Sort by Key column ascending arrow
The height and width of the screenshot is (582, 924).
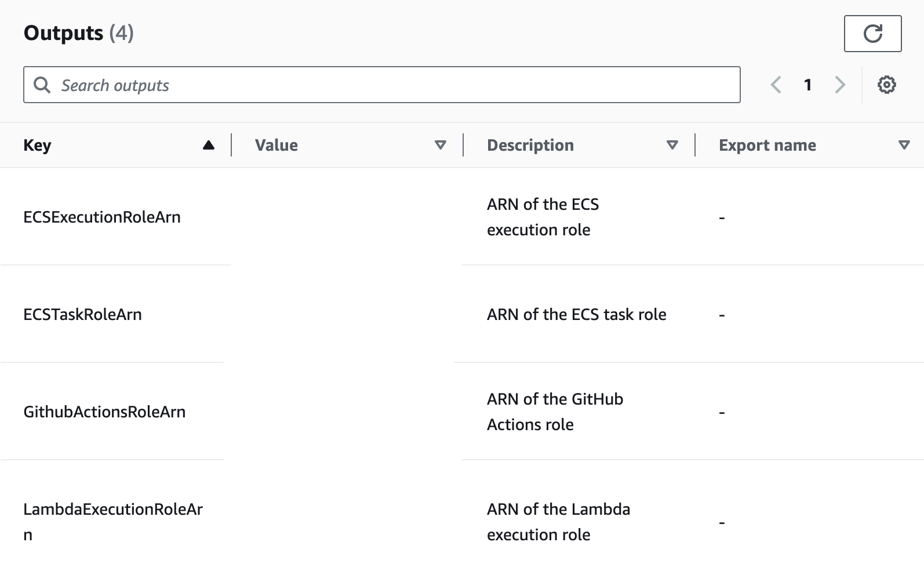click(209, 145)
